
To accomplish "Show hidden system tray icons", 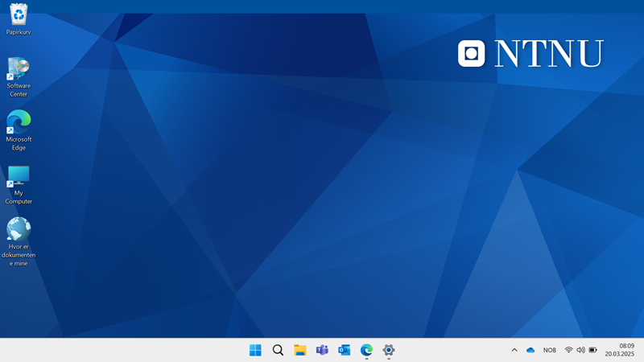I will (x=514, y=350).
